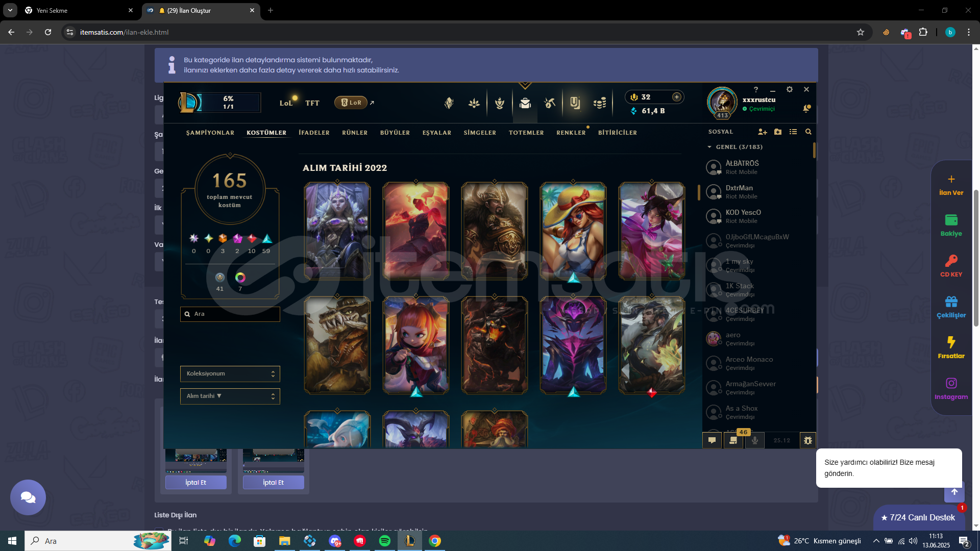
Task: Open the chat bubble icon in League footer
Action: pos(712,440)
